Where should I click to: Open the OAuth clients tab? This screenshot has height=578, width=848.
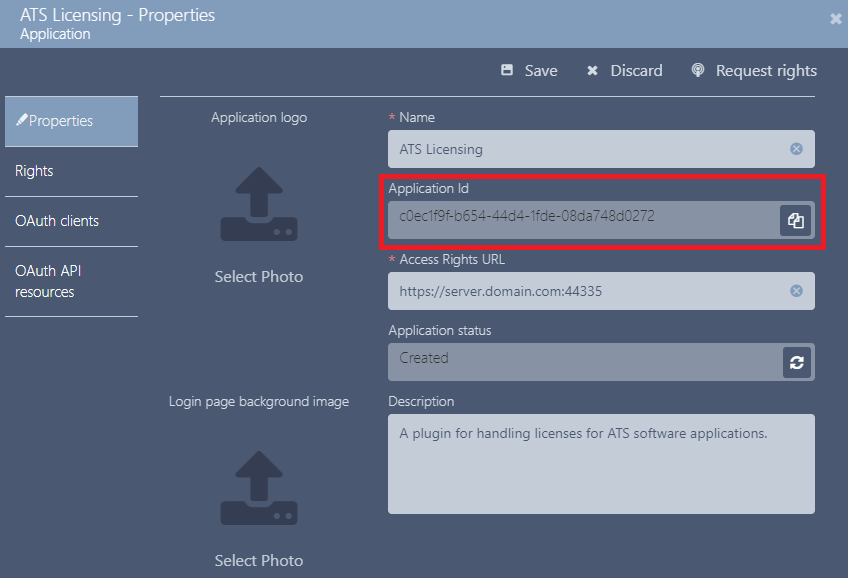pos(71,221)
